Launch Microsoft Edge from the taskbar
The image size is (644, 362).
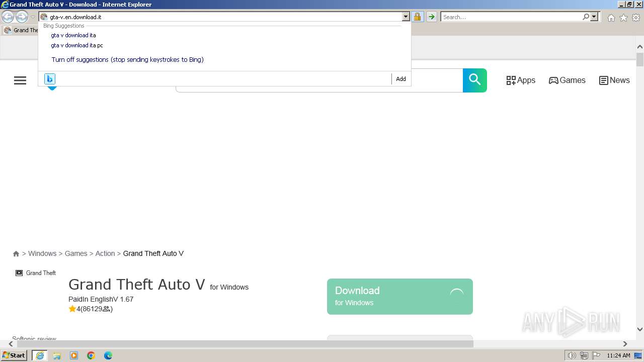click(108, 355)
